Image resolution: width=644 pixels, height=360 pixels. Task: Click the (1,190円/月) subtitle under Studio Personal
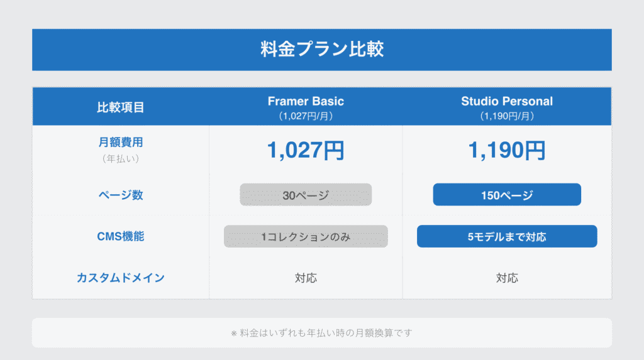506,116
